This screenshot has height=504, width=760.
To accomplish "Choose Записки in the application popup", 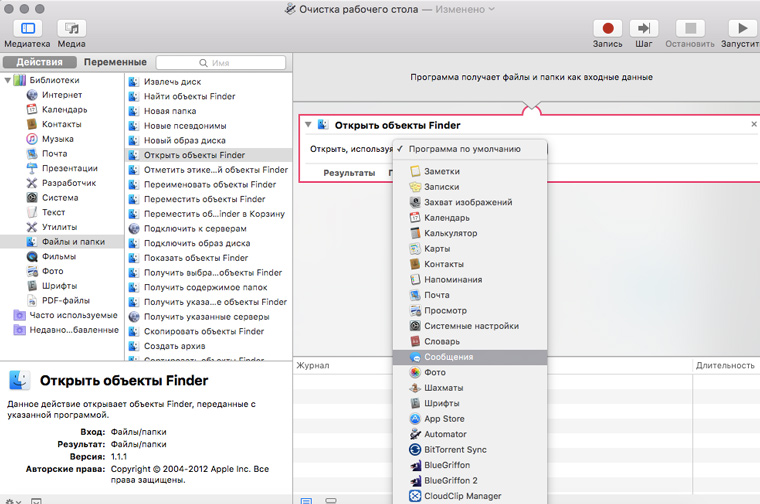I will pyautogui.click(x=470, y=187).
